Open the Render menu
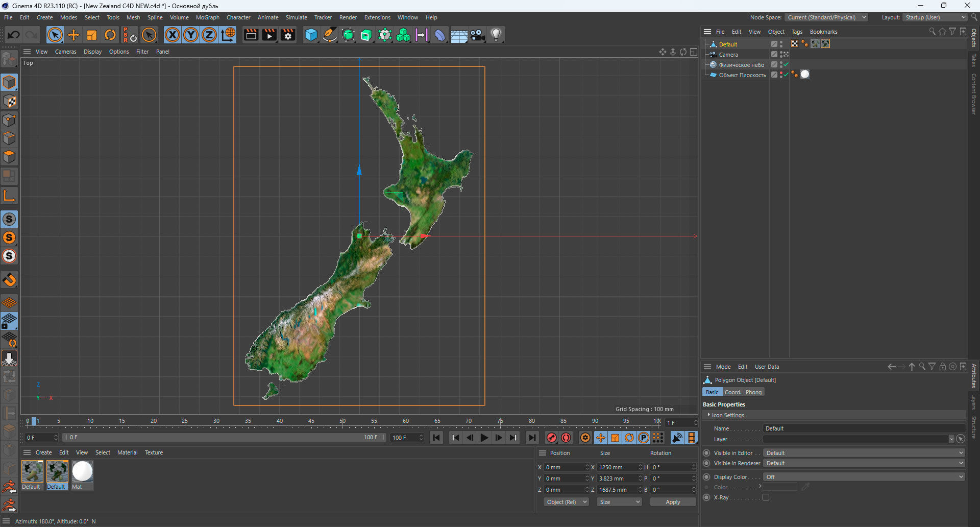Screen dimensions: 980x527 tap(348, 17)
